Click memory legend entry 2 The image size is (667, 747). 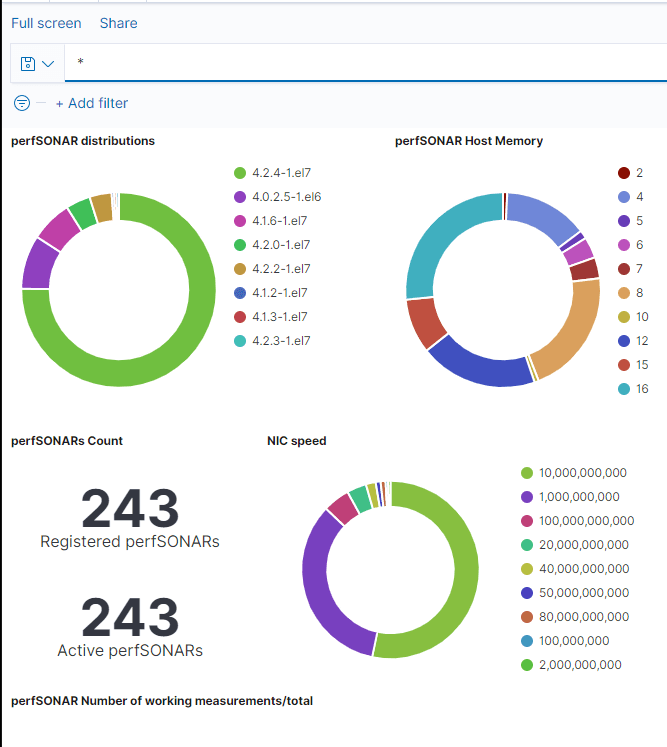tap(630, 173)
